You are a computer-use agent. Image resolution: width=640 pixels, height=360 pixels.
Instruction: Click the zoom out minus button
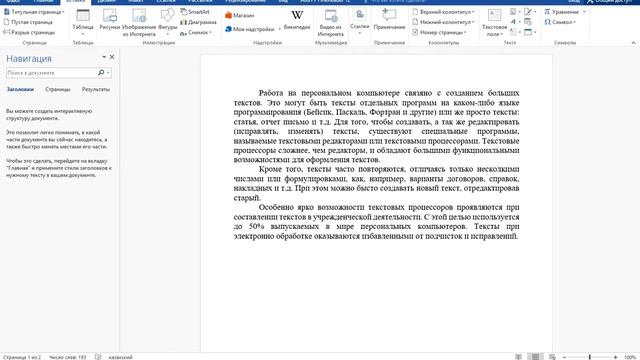[x=564, y=357]
